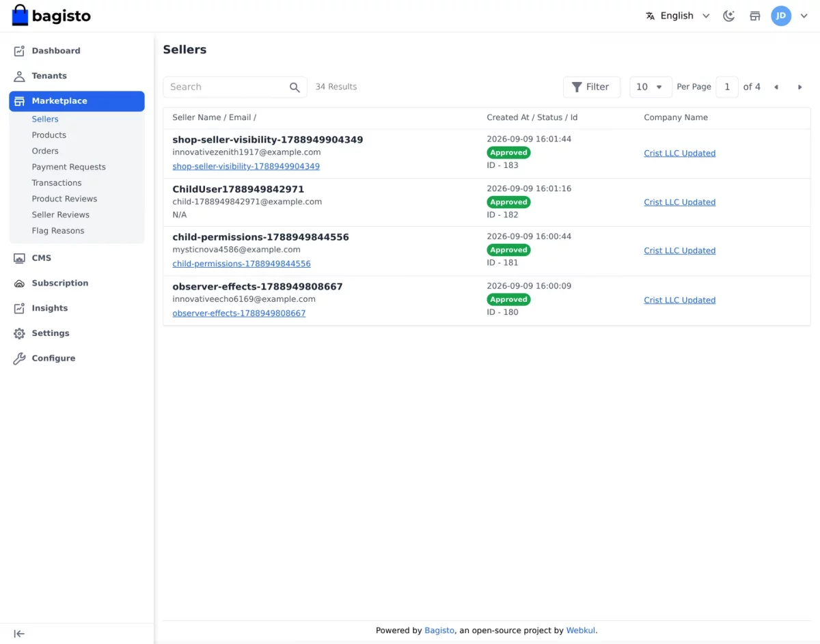Click the Approved badge for ID 183
This screenshot has height=644, width=820.
pos(508,153)
